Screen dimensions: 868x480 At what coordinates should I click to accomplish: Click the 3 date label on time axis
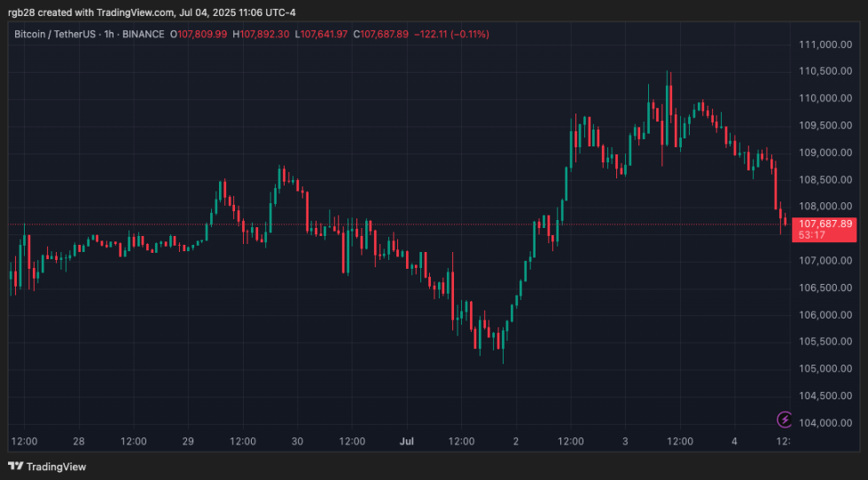625,441
